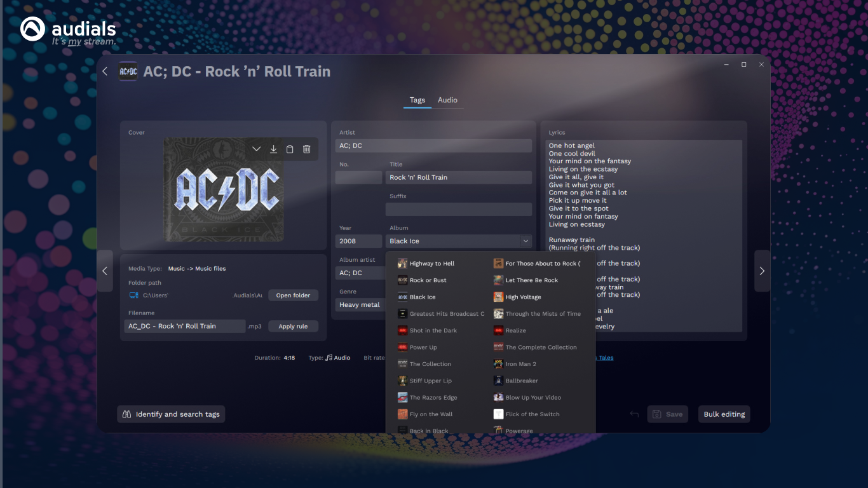Click the Audials logo
The image size is (868, 488).
click(31, 28)
